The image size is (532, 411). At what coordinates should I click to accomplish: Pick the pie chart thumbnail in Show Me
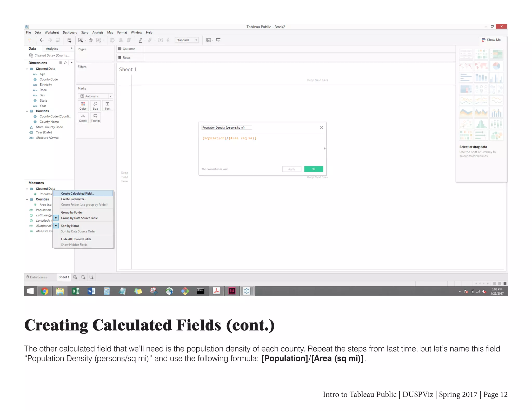[496, 66]
